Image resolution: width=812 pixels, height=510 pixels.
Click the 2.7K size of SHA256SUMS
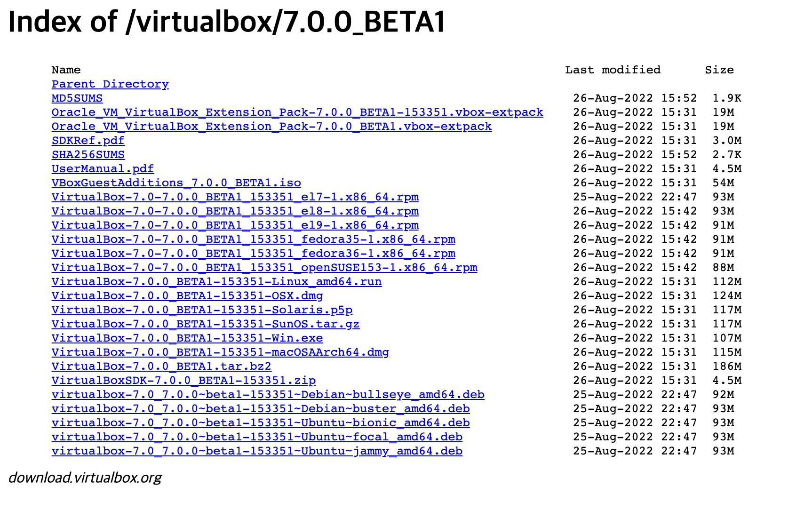(x=727, y=155)
